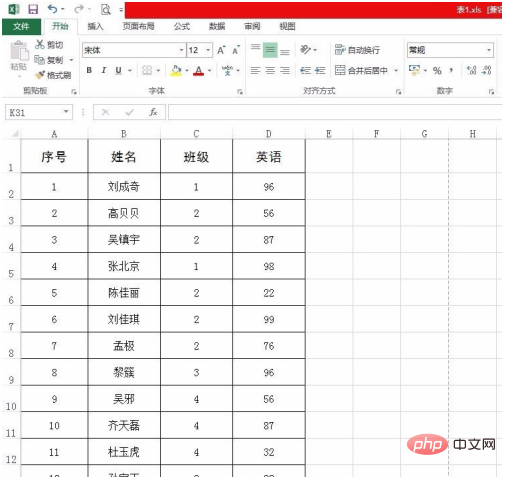Apply percent style formatting
This screenshot has height=477, width=506.
coord(437,70)
